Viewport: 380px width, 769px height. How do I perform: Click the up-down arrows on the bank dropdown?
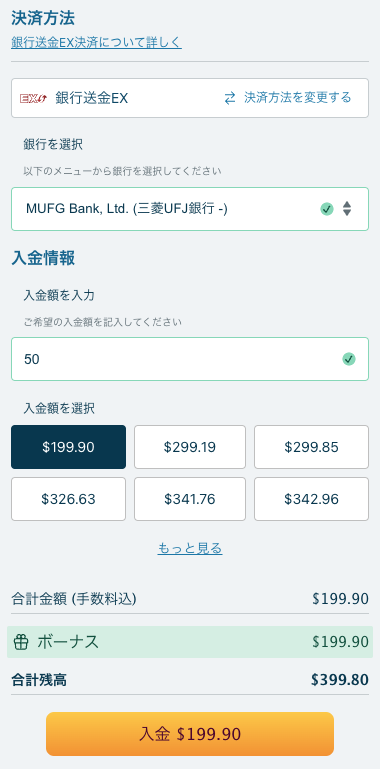[x=347, y=209]
